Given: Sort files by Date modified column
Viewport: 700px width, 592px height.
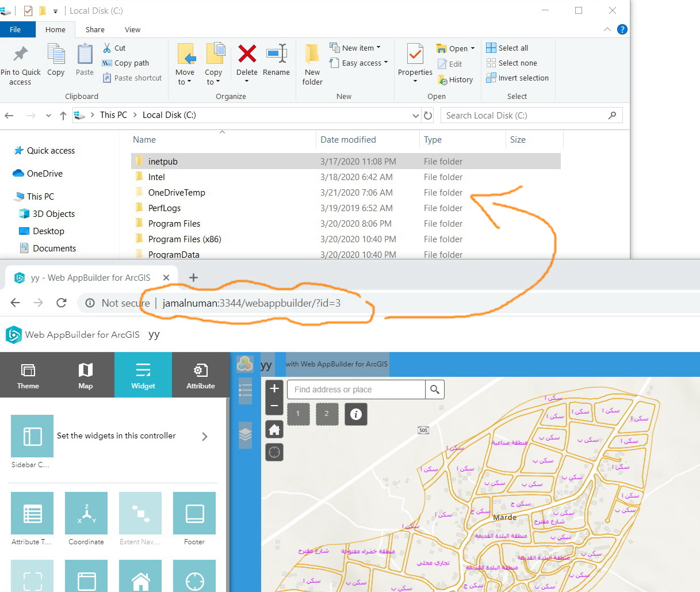Looking at the screenshot, I should pos(348,139).
